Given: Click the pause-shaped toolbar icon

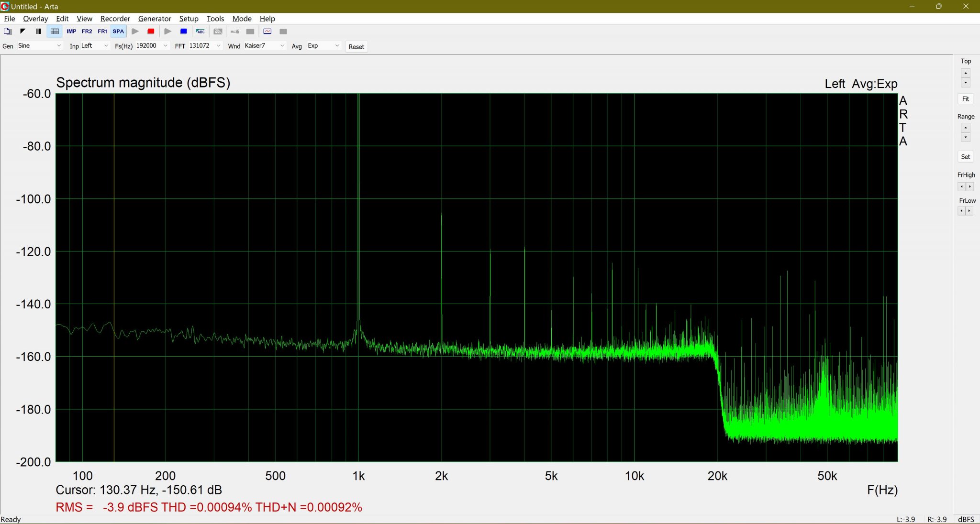Looking at the screenshot, I should pos(38,32).
